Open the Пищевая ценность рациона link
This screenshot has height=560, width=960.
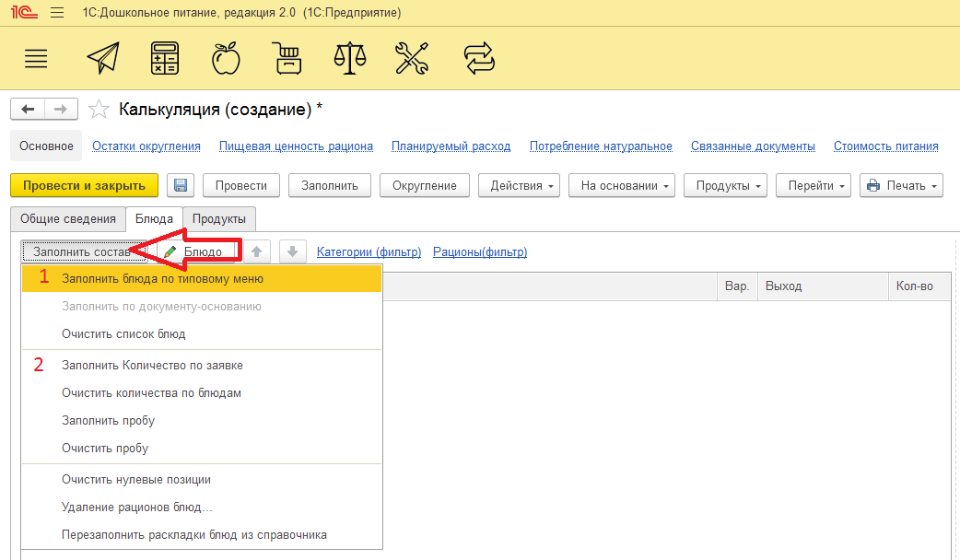click(x=296, y=146)
